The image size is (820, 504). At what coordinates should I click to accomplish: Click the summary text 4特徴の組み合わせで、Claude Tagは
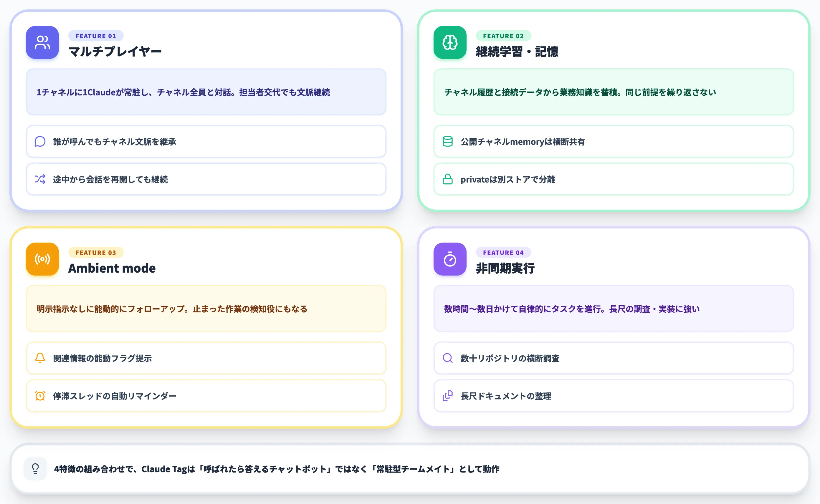124,469
